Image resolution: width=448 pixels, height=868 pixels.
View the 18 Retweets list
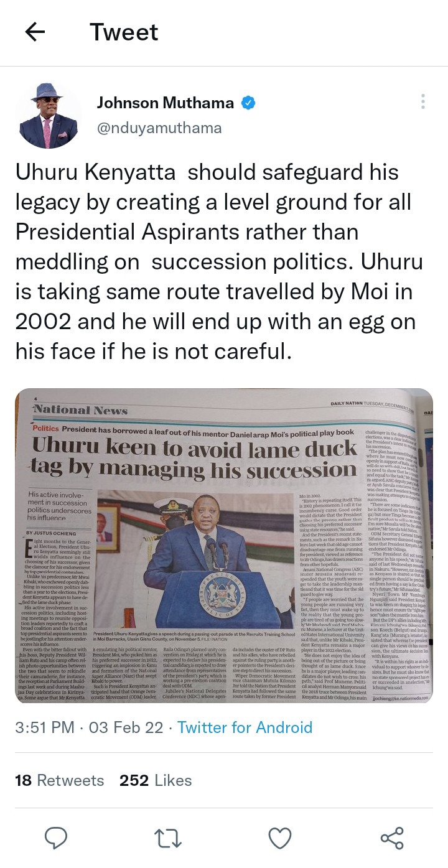tap(60, 780)
